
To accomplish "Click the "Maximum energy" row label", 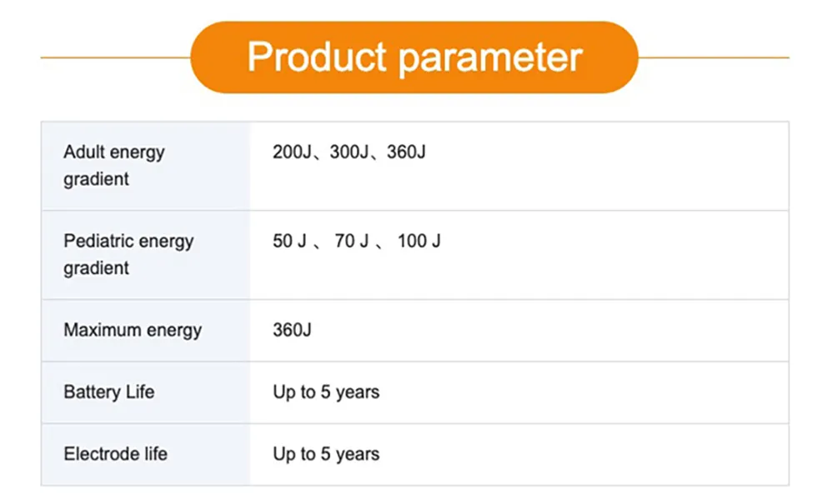I will 133,330.
